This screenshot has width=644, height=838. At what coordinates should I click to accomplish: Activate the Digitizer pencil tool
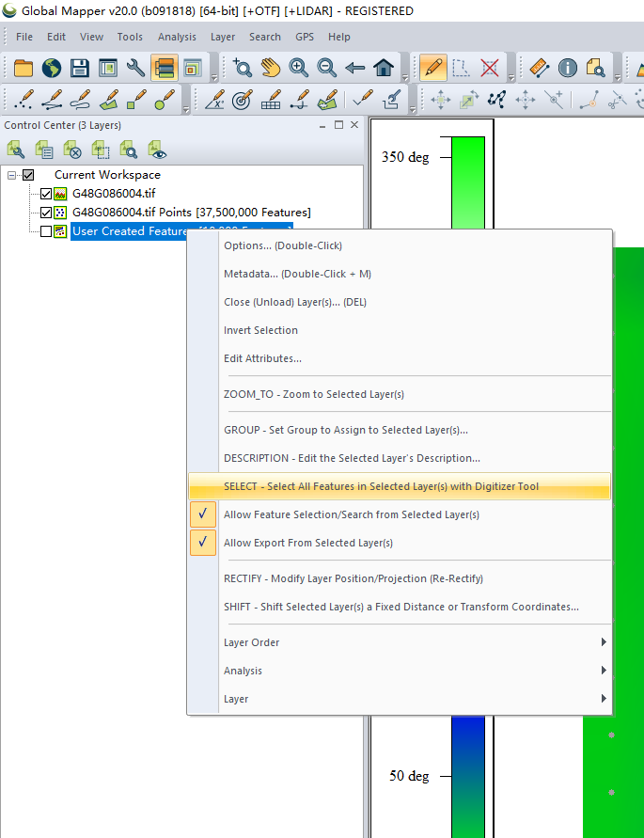(x=433, y=68)
